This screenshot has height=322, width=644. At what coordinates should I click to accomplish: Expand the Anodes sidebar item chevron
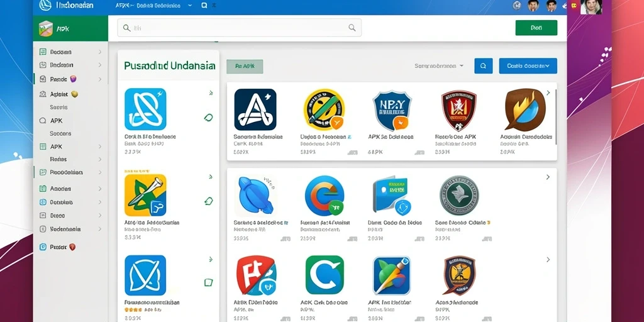[x=100, y=189]
